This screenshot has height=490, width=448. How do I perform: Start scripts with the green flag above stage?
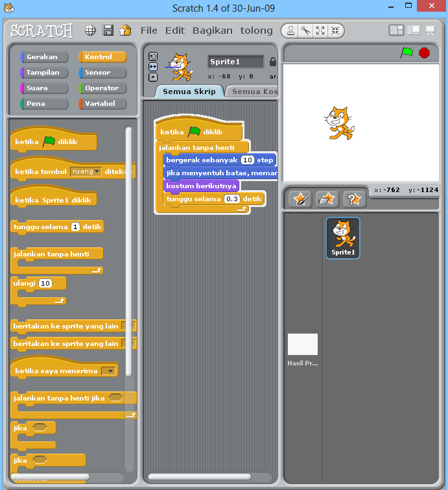point(407,53)
